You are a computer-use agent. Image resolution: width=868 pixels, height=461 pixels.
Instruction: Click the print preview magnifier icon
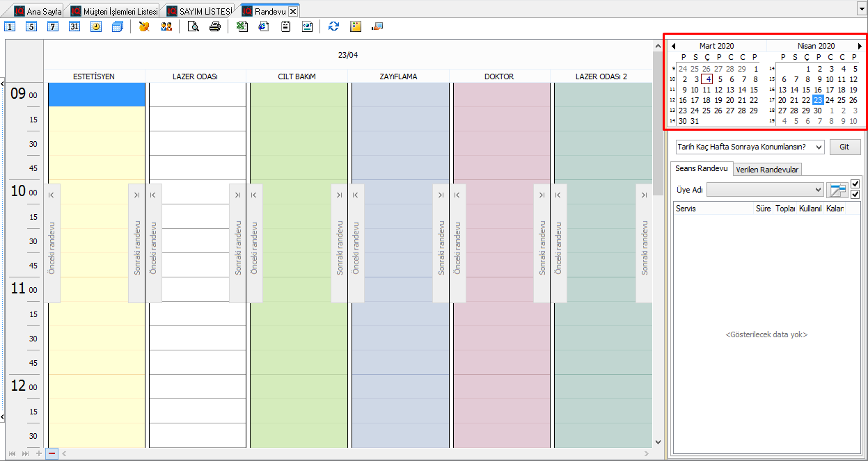click(x=194, y=27)
